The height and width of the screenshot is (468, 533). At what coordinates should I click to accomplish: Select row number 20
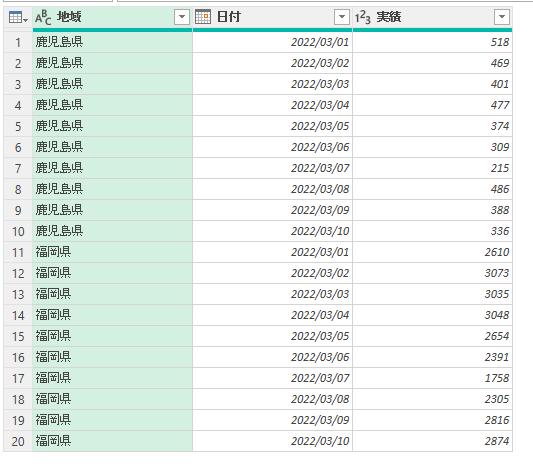(18, 441)
